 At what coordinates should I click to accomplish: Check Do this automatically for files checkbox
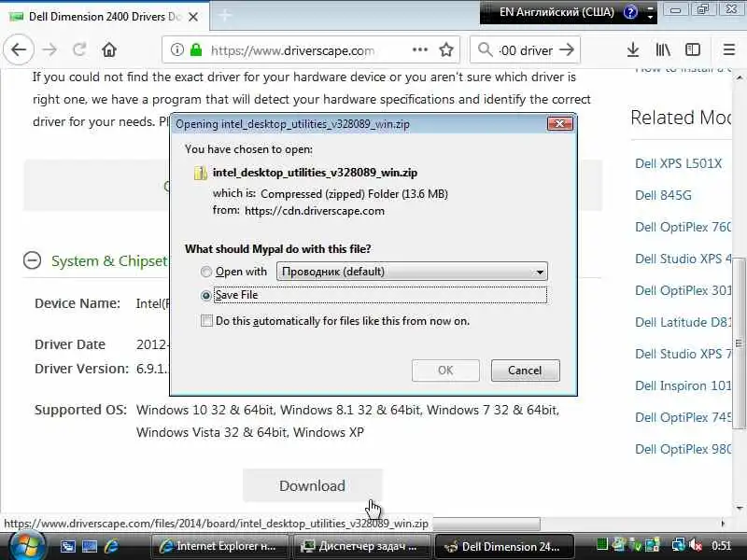point(206,321)
